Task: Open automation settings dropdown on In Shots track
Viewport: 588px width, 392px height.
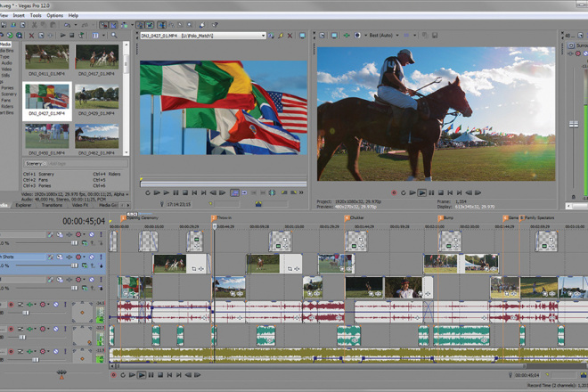Action: coord(84,257)
